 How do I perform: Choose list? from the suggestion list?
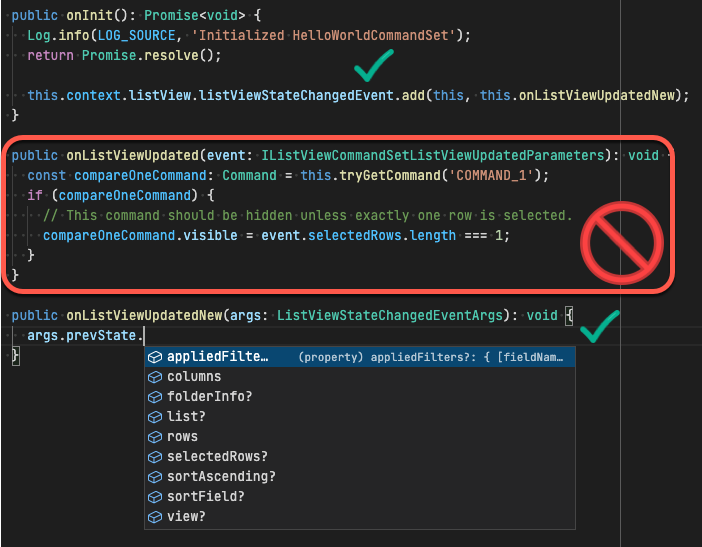pyautogui.click(x=360, y=417)
